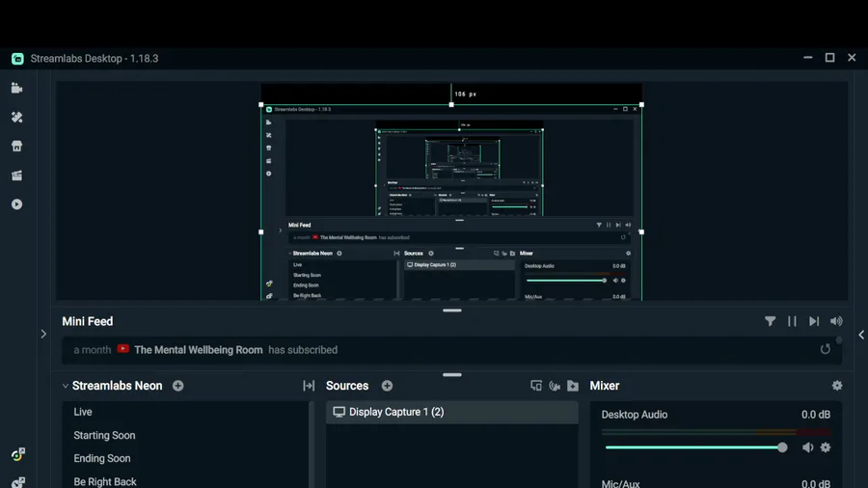
Task: Click the Desktop Audio level meter
Action: point(716,431)
